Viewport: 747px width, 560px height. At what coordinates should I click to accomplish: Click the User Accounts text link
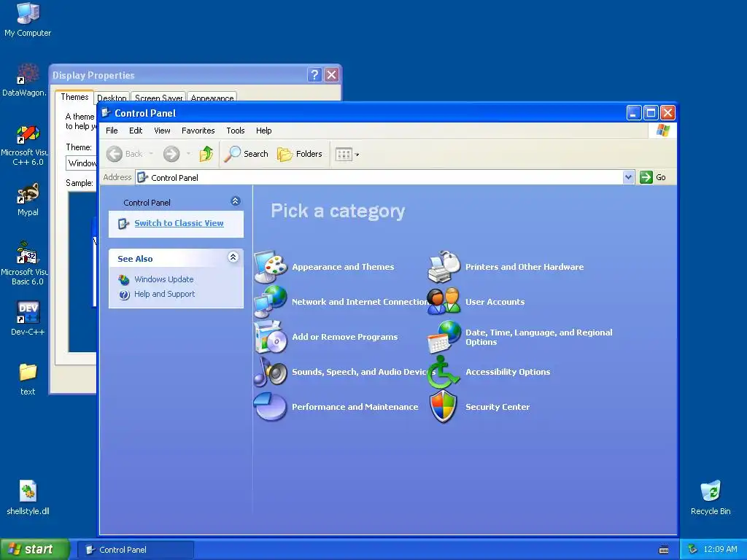pos(495,302)
